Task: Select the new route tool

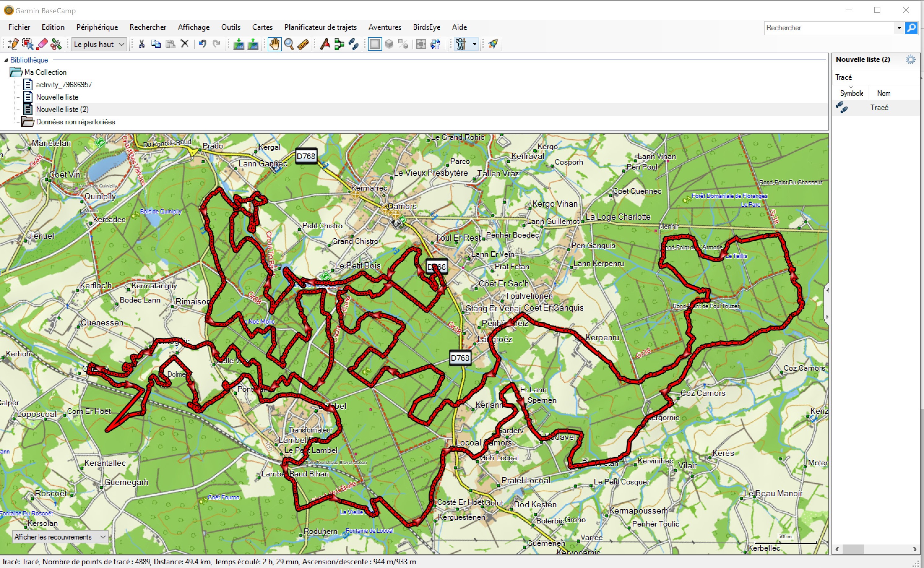Action: click(x=339, y=44)
